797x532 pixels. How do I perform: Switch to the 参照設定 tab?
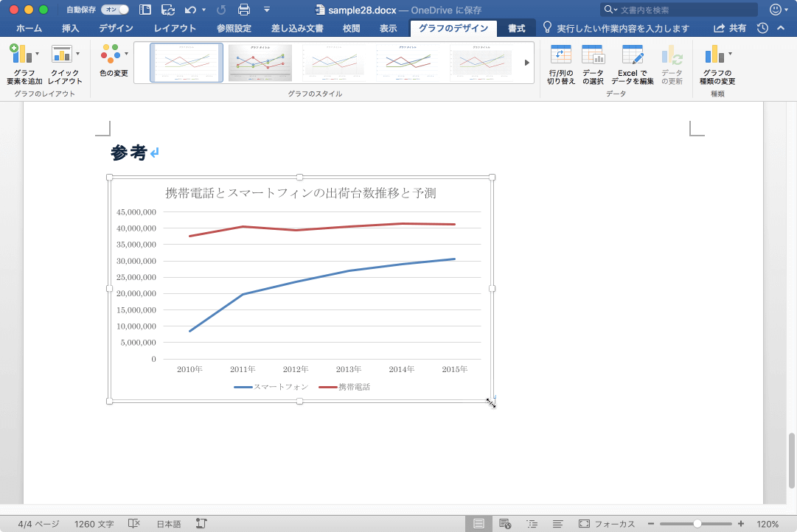pyautogui.click(x=234, y=29)
